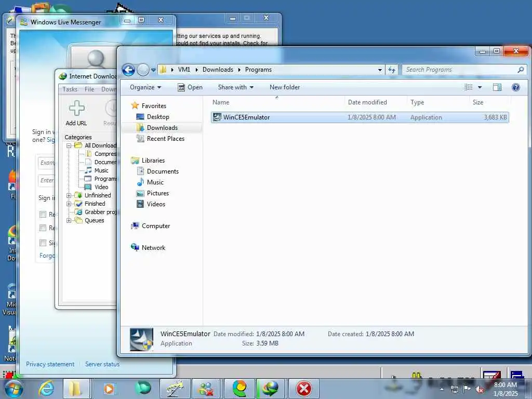Open the Documents library
Screen dimensions: 532x399
163,171
